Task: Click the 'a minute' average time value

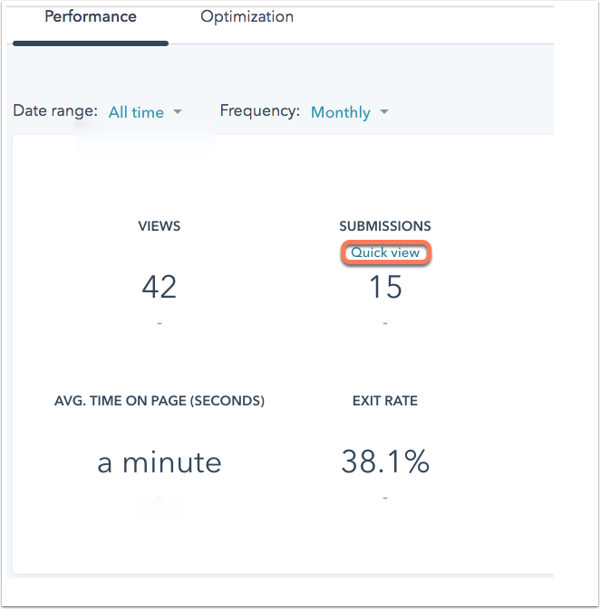Action: (x=159, y=462)
